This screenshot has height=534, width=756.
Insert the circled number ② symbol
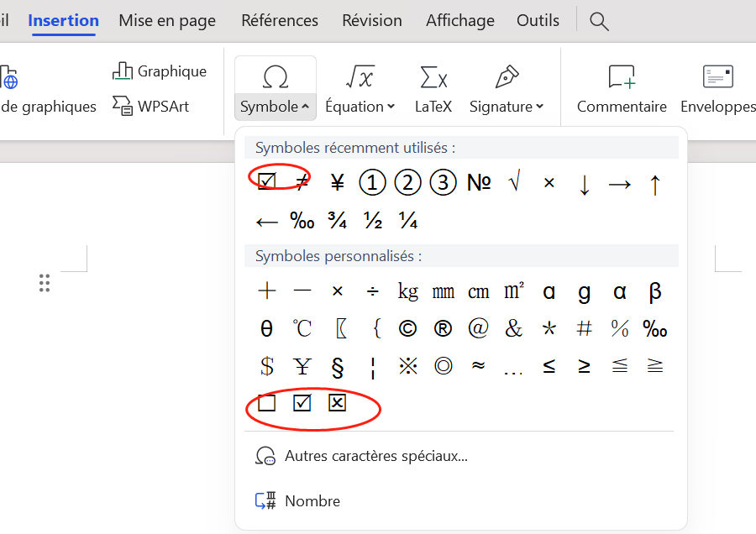click(407, 182)
